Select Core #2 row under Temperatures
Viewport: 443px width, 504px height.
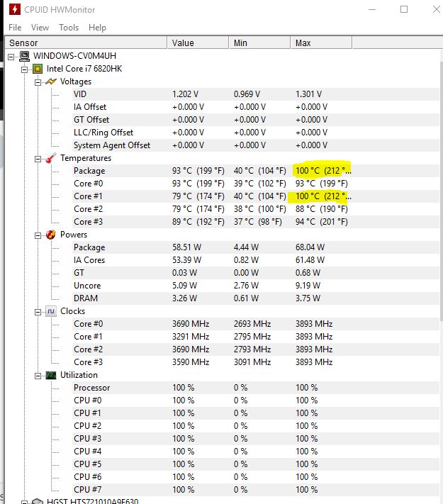click(x=256, y=209)
